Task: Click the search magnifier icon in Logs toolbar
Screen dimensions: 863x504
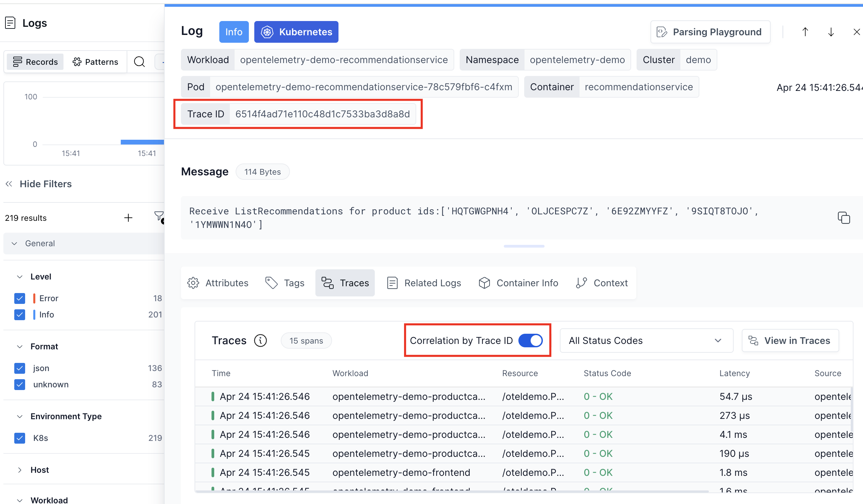Action: [x=139, y=62]
